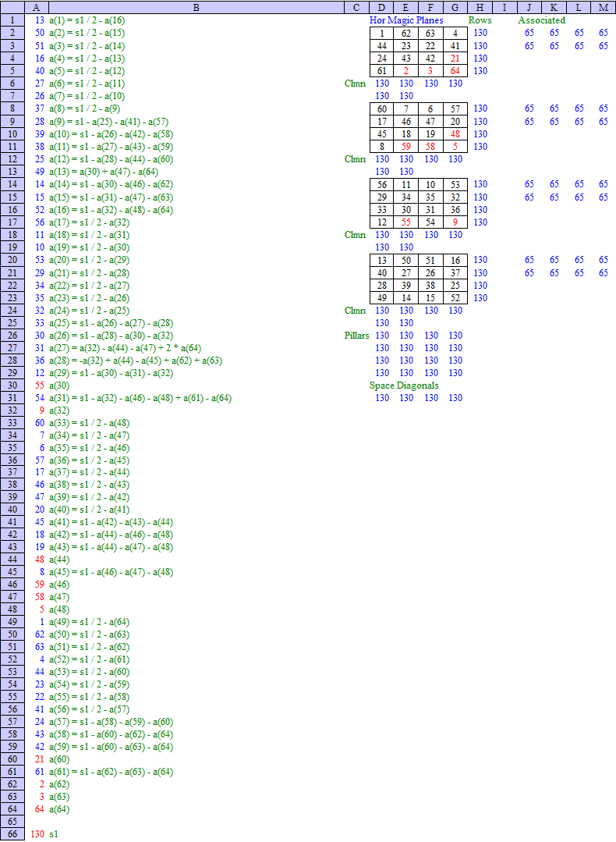Click formula 'a(25) = s1 - a(26) - a(27) - a(28)'

tap(111, 323)
